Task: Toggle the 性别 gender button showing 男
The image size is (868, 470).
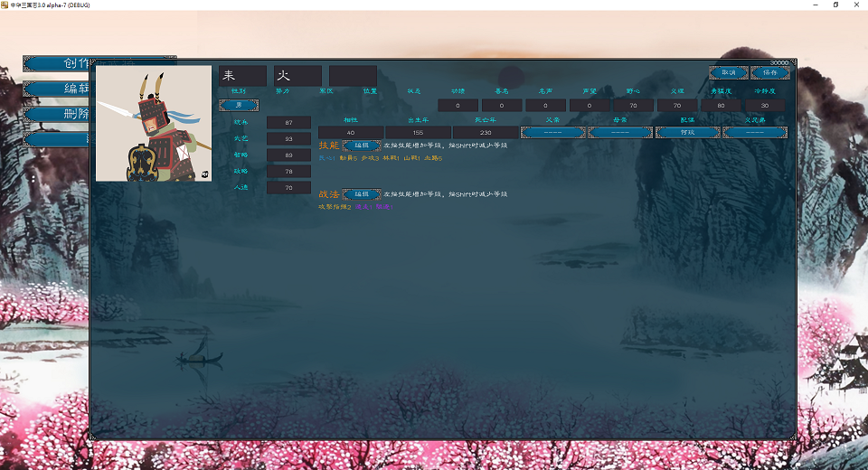Action: tap(239, 105)
